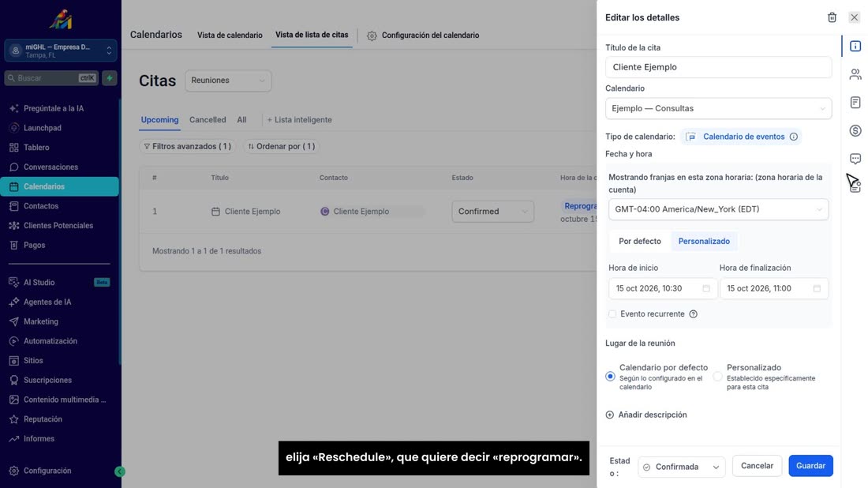This screenshot has height=488, width=868.
Task: Click the plus icon for Añadir descripción
Action: pos(609,415)
